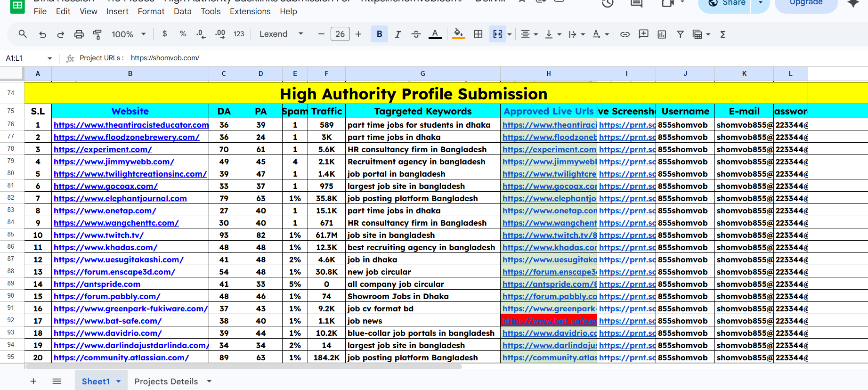Open the experiment.com website link
Screen dimensions: 868x390
103,149
